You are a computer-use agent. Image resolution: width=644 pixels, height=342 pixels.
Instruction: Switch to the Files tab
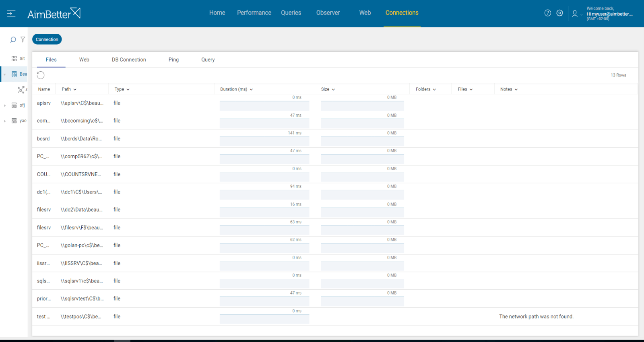pyautogui.click(x=51, y=60)
